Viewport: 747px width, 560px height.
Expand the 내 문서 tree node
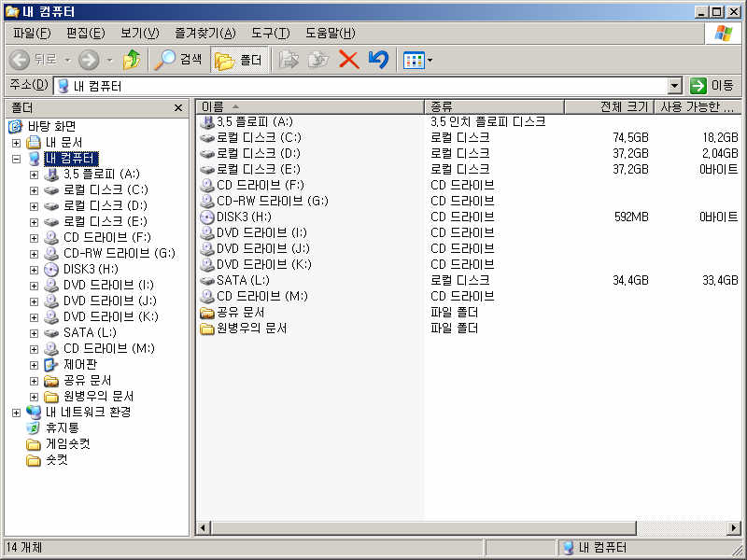[16, 143]
